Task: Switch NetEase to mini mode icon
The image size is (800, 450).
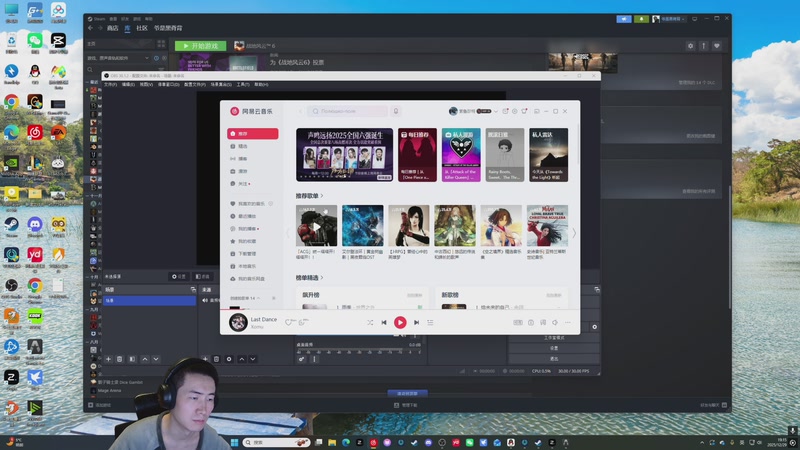Action: [537, 111]
